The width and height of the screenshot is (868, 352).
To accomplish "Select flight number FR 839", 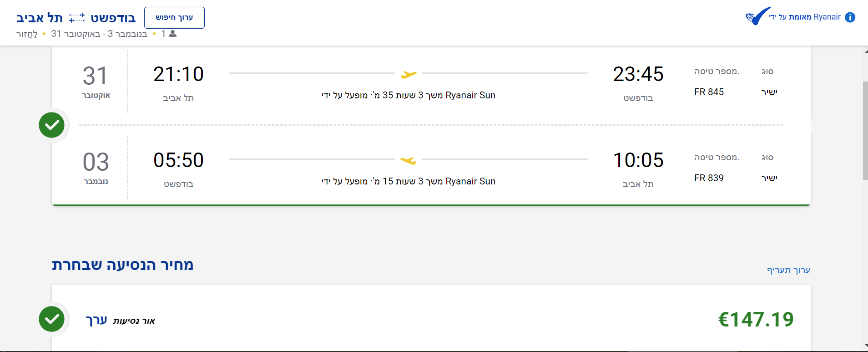I will tap(709, 178).
